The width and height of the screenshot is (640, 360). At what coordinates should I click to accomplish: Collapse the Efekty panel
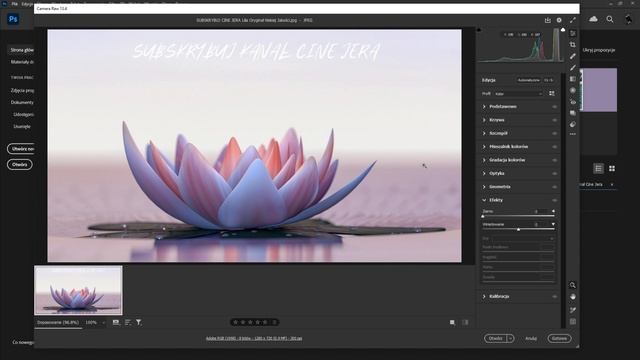click(484, 200)
